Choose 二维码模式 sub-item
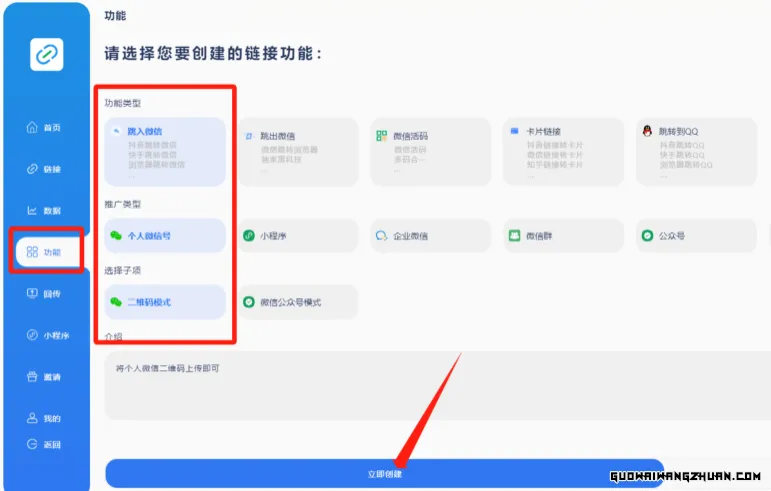 click(x=165, y=302)
